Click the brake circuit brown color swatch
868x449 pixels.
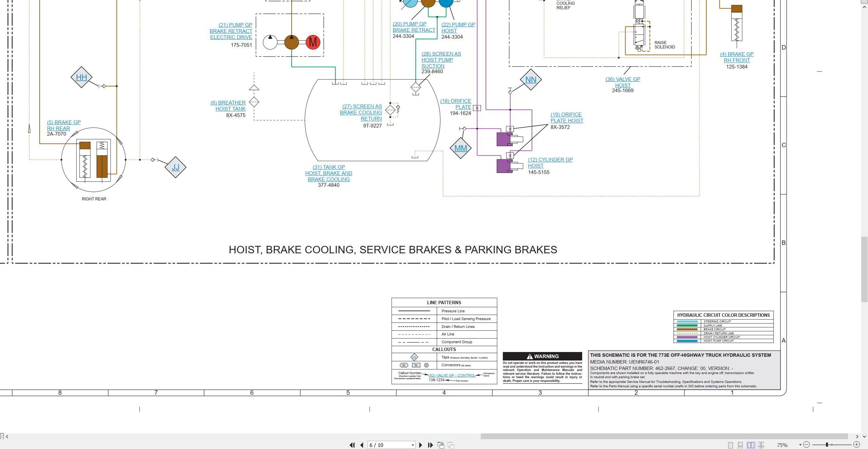[687, 329]
